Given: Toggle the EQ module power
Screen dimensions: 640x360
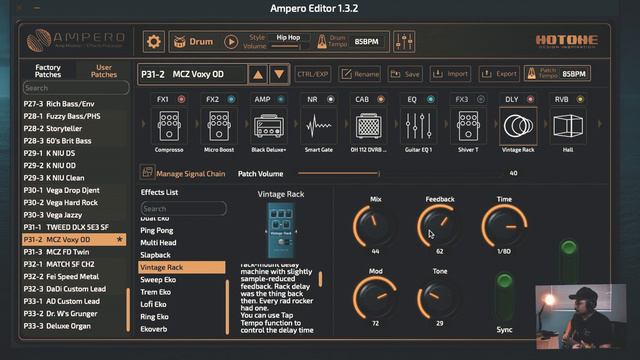Looking at the screenshot, I should [x=430, y=99].
